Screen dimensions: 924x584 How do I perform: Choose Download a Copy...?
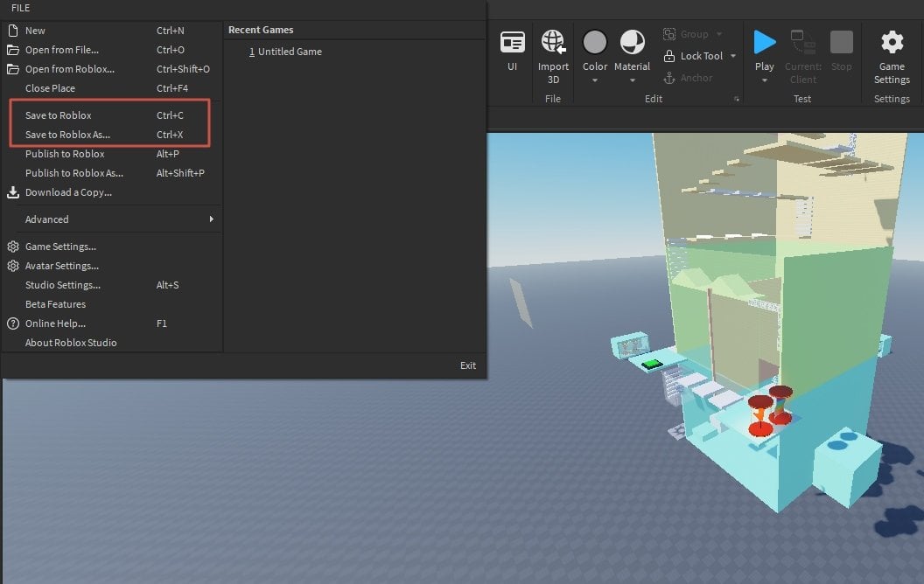coord(111,192)
